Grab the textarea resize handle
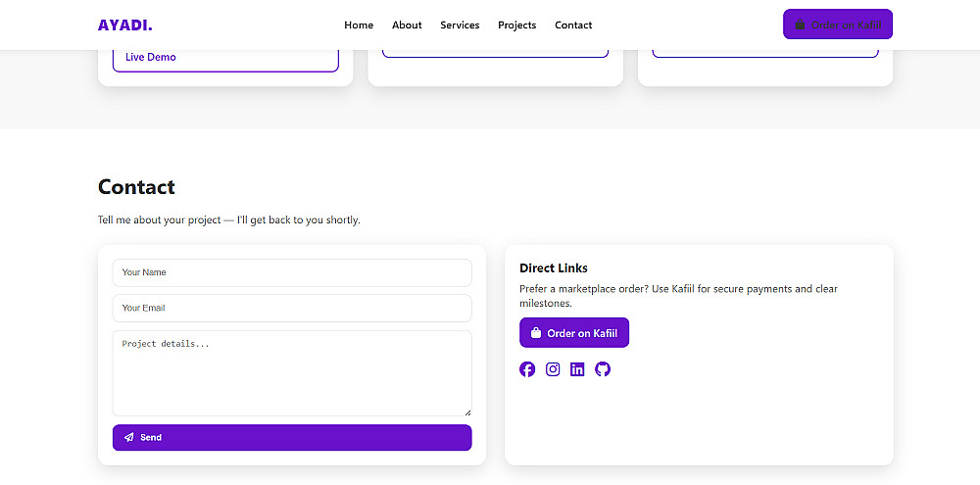This screenshot has height=485, width=980. (467, 412)
